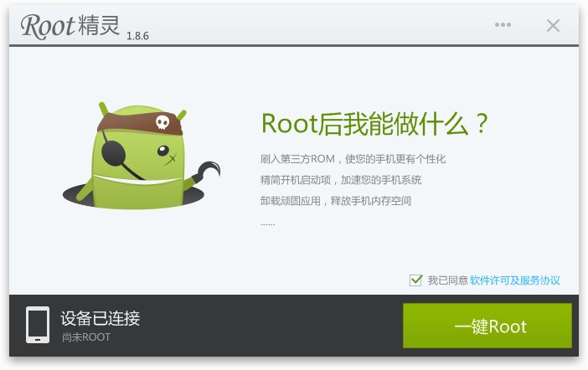
Task: Click the 一键Root green button
Action: coord(487,326)
